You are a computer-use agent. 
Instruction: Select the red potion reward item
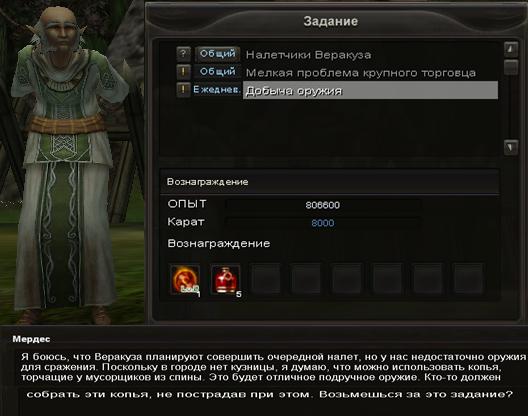click(x=225, y=280)
